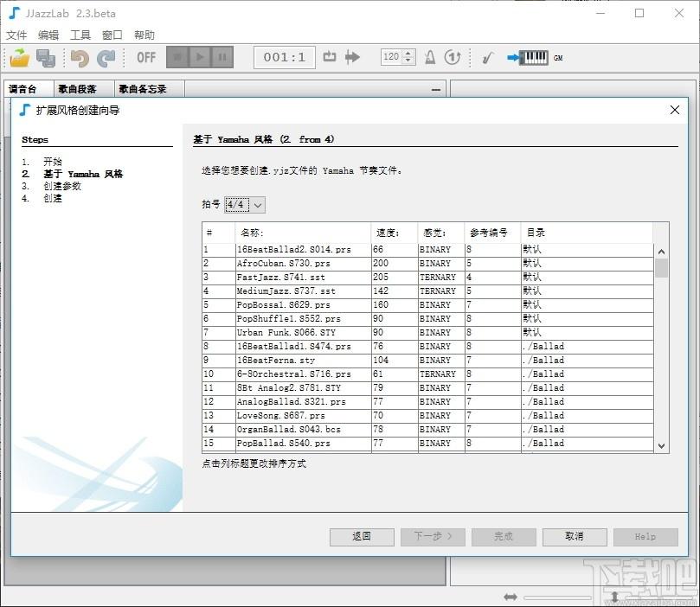
Task: Select row 16BeatFerna.sty
Action: coord(427,361)
